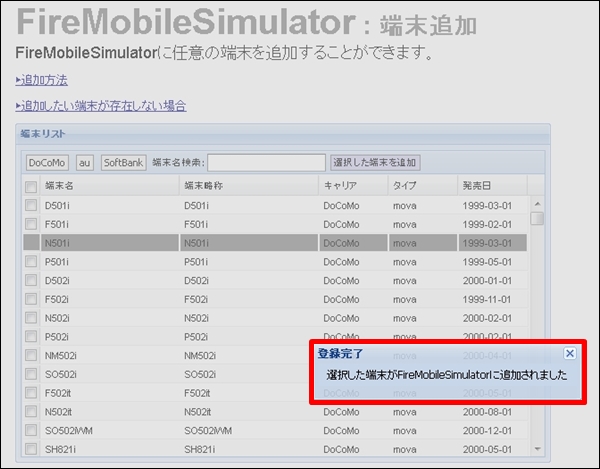Check the D501i row checkbox
This screenshot has width=600, height=469.
pos(31,205)
